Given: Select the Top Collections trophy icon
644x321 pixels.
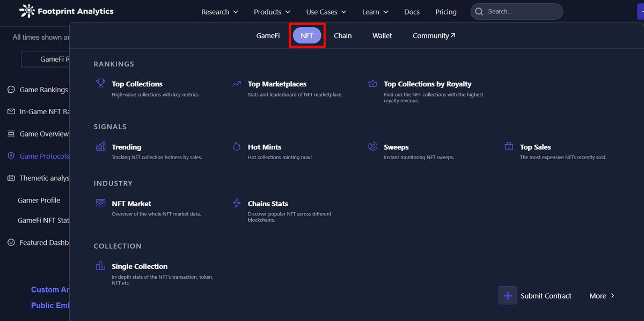Looking at the screenshot, I should tap(100, 84).
